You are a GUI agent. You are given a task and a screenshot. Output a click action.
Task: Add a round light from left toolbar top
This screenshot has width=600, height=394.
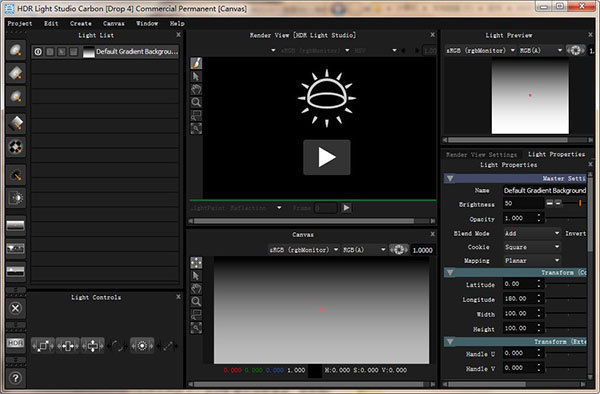(x=16, y=50)
